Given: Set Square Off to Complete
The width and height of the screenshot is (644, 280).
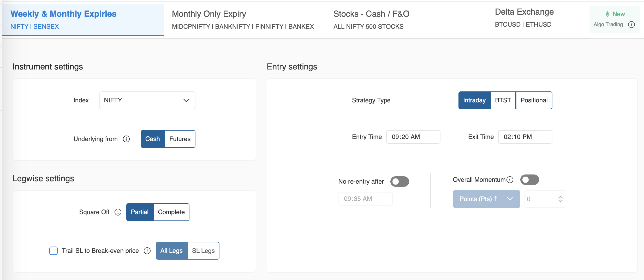Looking at the screenshot, I should coord(171,212).
